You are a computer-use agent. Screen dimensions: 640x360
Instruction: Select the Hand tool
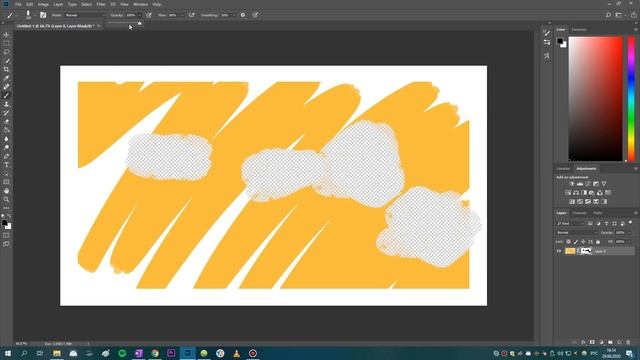point(6,191)
